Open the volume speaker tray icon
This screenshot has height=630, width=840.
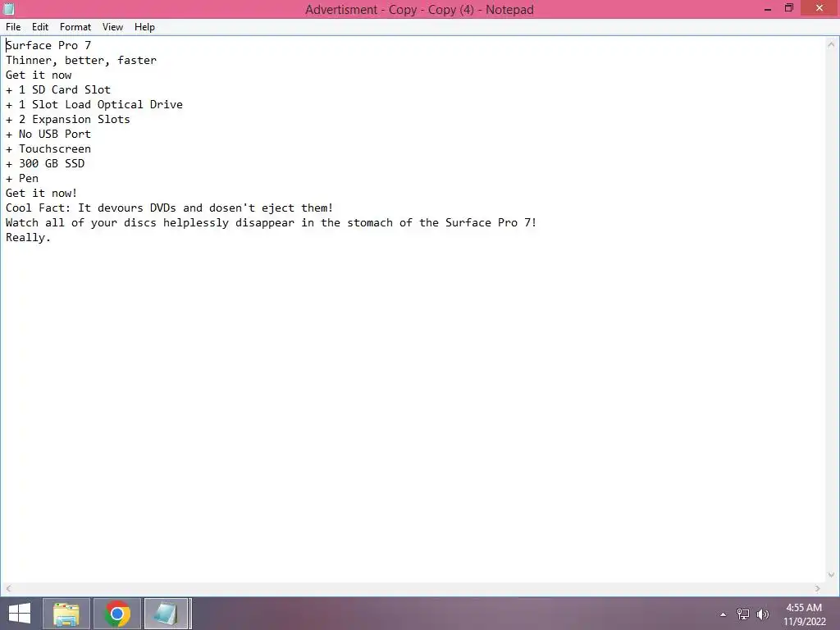762,614
